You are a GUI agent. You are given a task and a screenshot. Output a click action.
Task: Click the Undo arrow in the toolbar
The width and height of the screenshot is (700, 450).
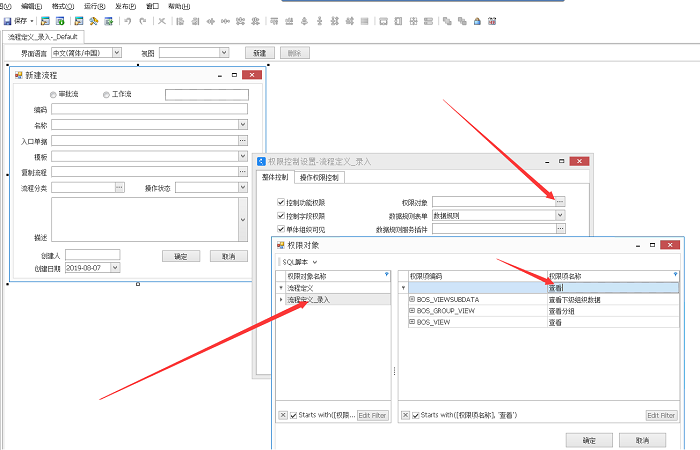click(128, 20)
